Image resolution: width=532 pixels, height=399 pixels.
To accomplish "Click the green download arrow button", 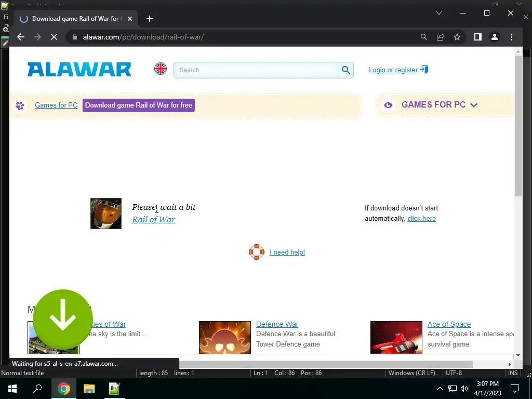I will click(63, 319).
